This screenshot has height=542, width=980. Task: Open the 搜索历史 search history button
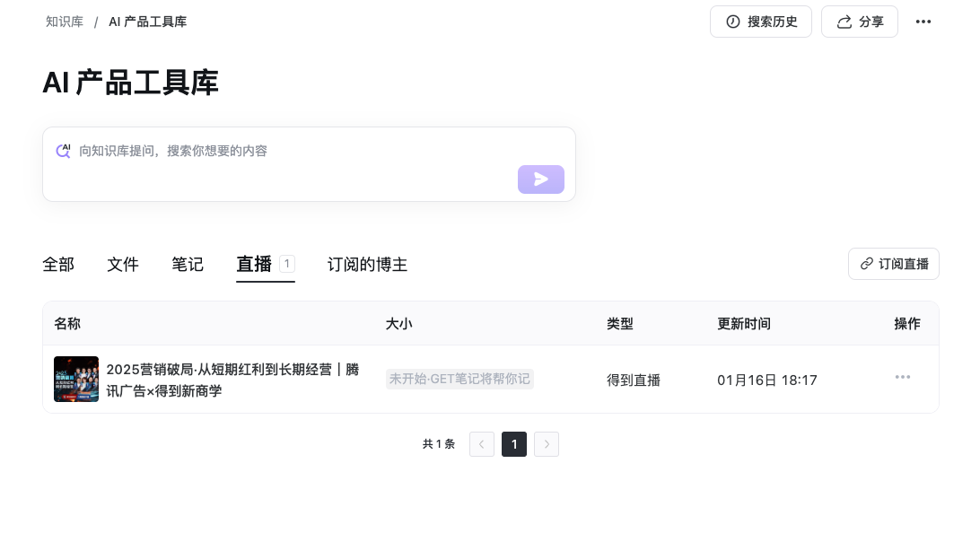[x=760, y=22]
